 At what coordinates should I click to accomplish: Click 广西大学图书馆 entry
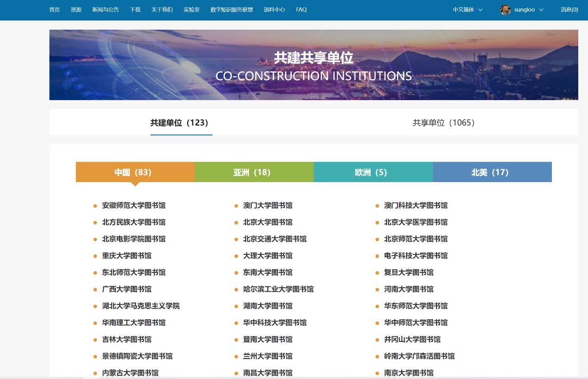(126, 289)
